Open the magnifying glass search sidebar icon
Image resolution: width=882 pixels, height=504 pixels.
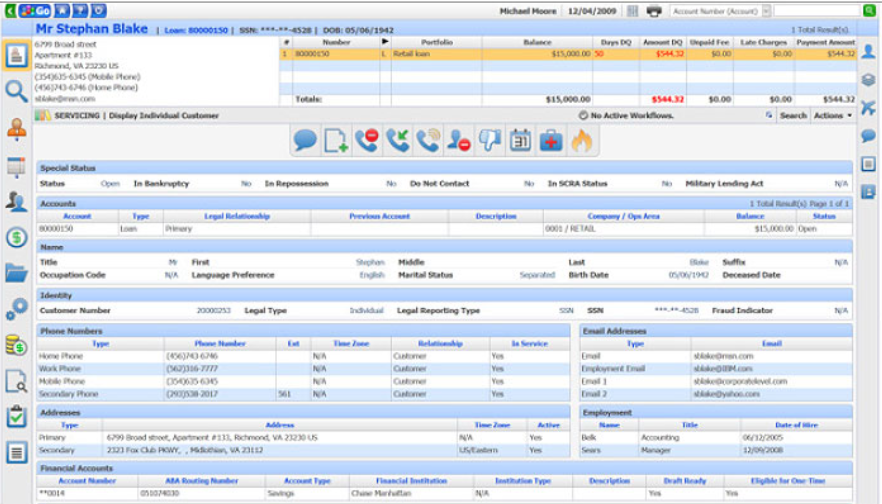tap(16, 91)
